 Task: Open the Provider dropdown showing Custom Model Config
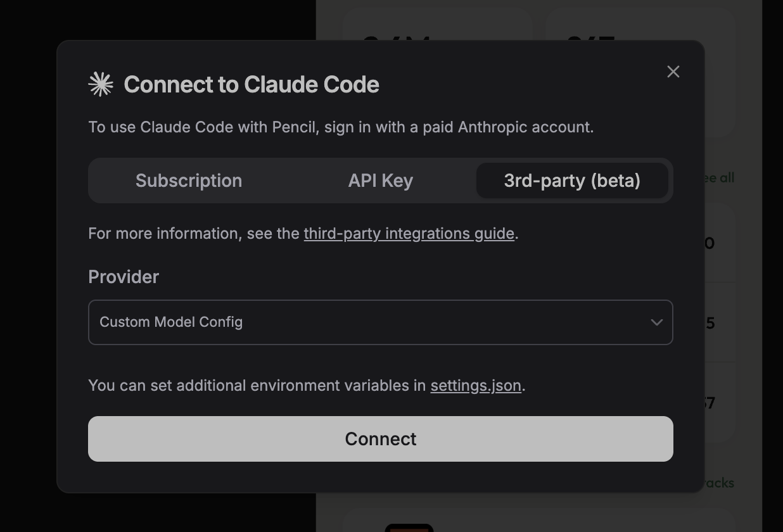pos(381,322)
